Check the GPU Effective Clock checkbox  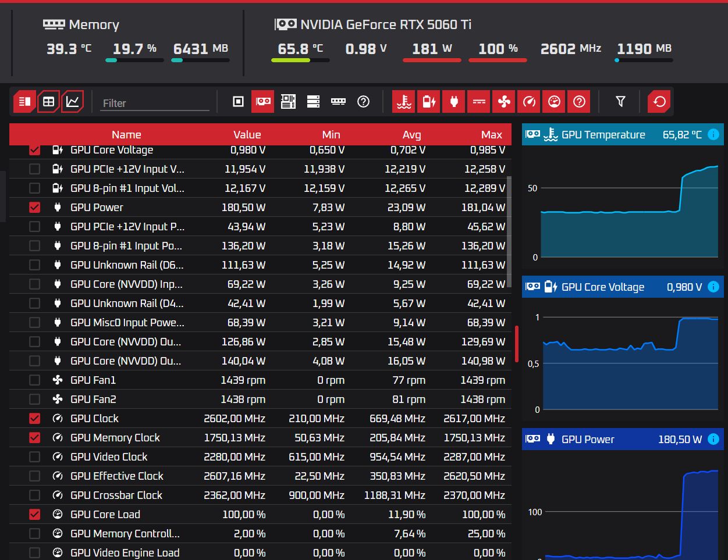(34, 476)
